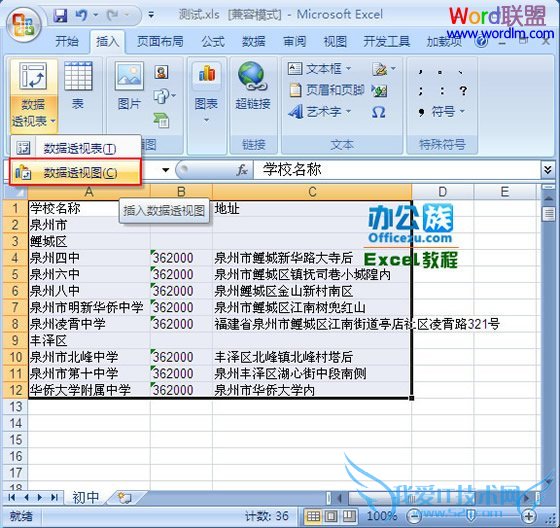Screen dimensions: 560x528
Task: Expand the 数据透视表 dropdown arrow
Action: point(53,121)
